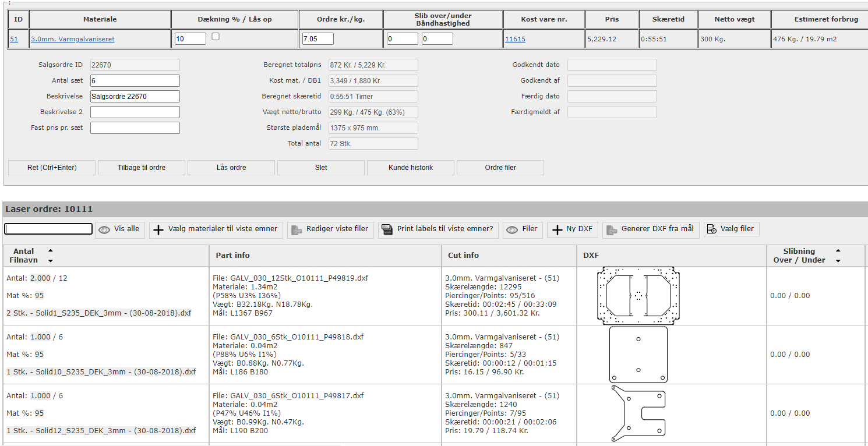Click the plus icon for Vælg materialer

[158, 229]
